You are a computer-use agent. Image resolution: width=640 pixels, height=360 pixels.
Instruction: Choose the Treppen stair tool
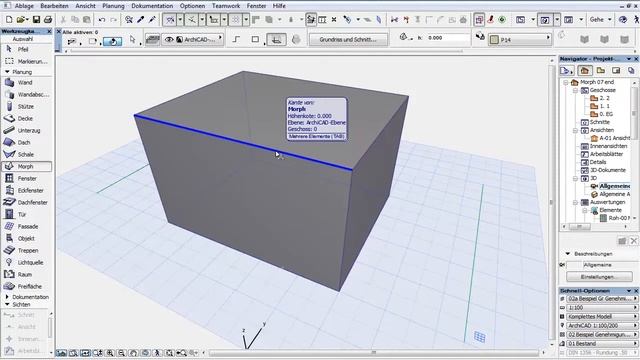(x=26, y=251)
